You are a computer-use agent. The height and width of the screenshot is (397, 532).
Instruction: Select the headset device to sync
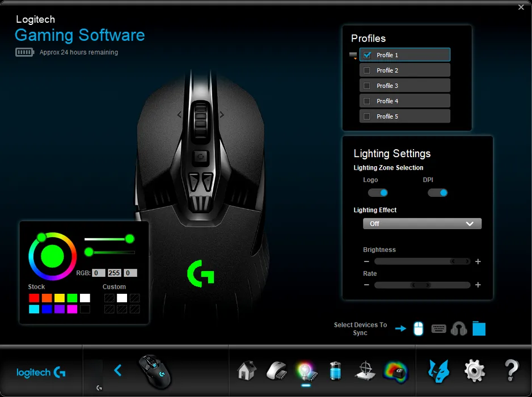458,328
